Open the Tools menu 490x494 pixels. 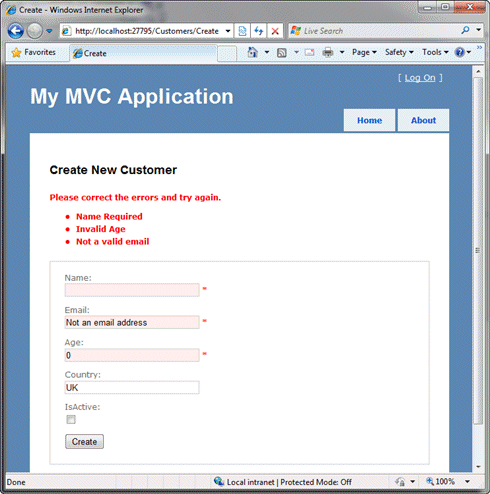click(435, 52)
